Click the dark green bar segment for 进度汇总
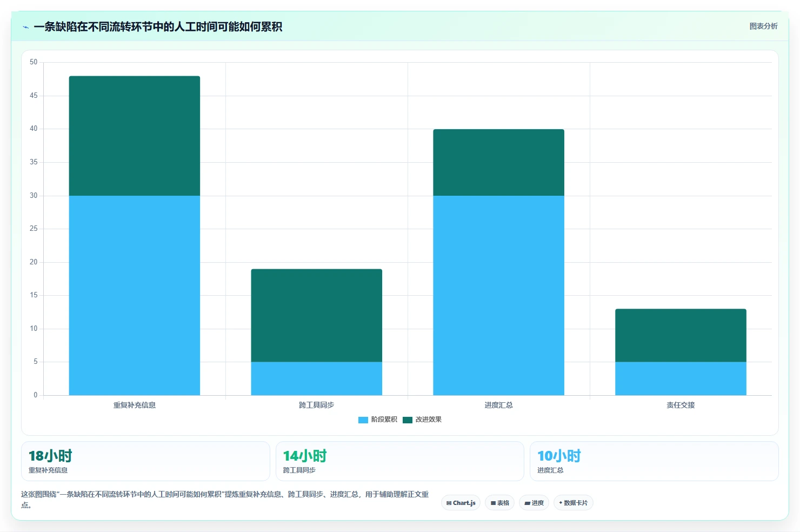 coord(498,162)
